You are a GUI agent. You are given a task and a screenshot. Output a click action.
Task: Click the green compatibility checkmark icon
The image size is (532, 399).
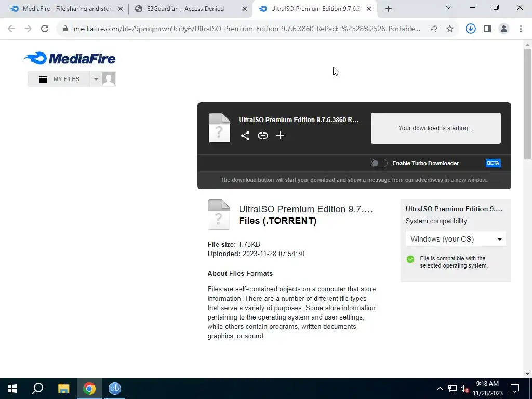pos(410,259)
